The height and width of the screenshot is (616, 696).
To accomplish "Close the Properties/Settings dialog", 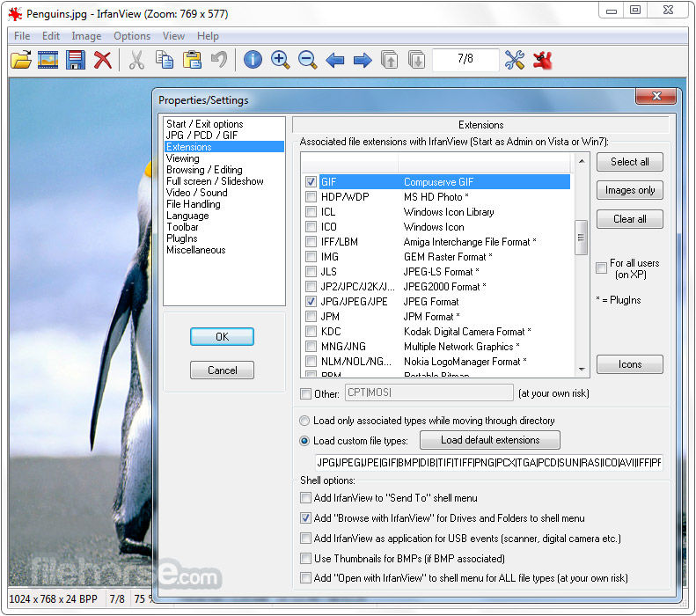I will tap(656, 96).
